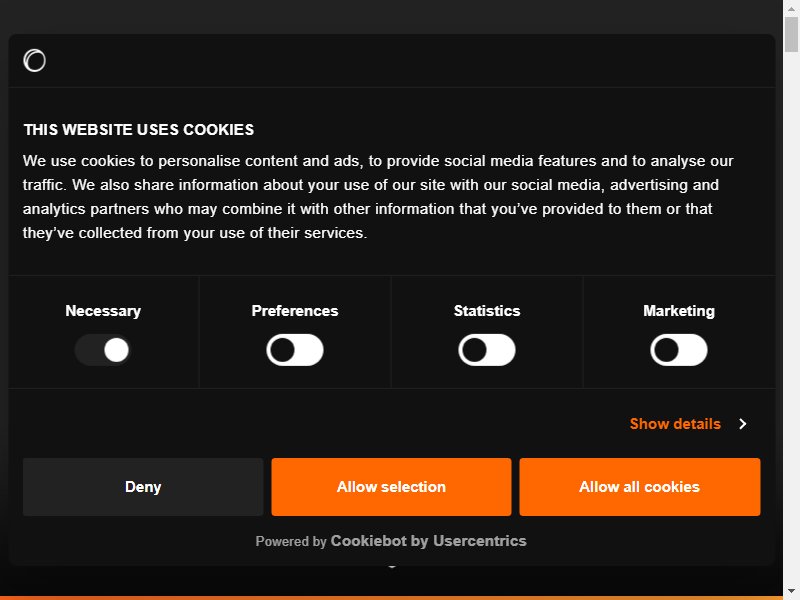The height and width of the screenshot is (600, 800).
Task: Enable the Preferences cookies switch
Action: click(295, 350)
